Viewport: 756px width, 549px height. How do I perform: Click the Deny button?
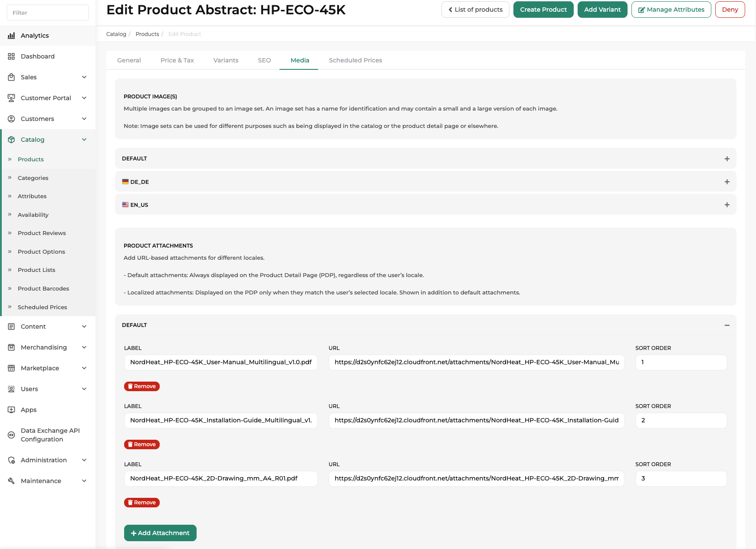tap(730, 9)
